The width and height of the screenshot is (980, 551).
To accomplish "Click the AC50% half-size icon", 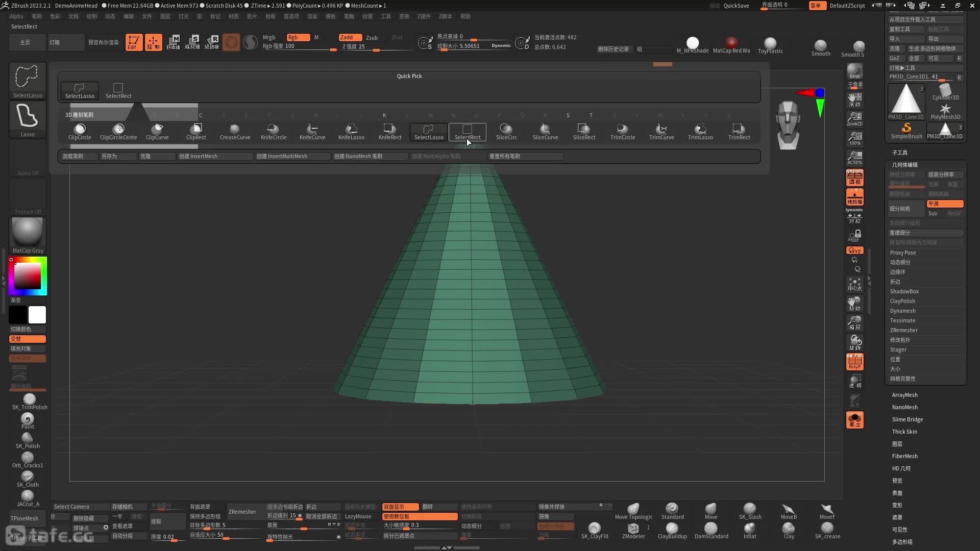I will click(854, 158).
